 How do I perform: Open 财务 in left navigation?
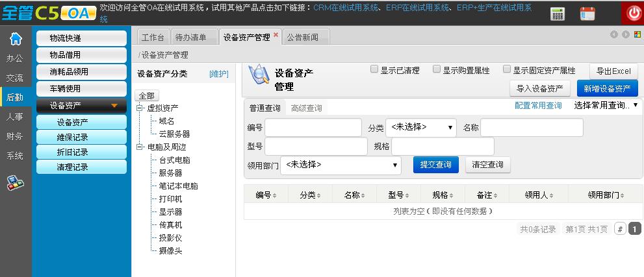(15, 137)
